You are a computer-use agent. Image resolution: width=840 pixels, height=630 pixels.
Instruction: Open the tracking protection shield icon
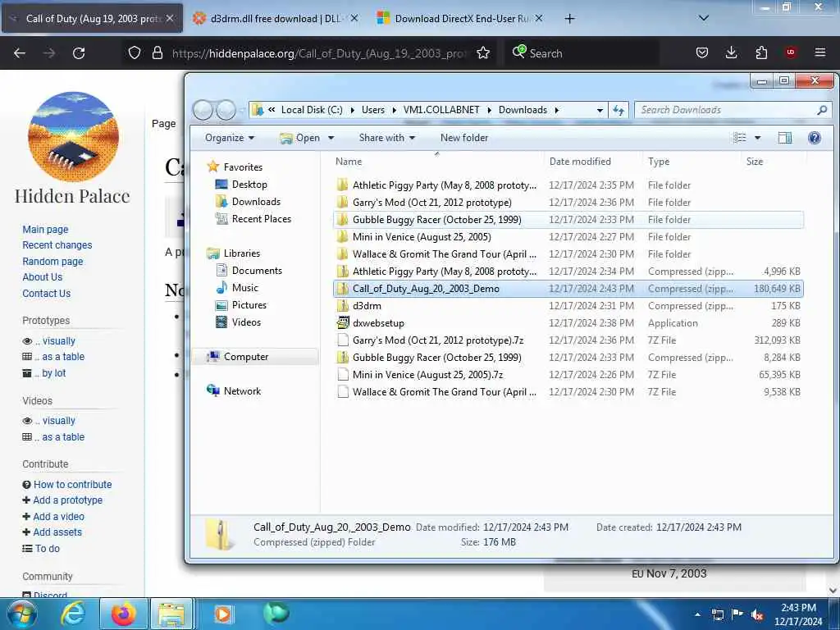click(x=135, y=53)
